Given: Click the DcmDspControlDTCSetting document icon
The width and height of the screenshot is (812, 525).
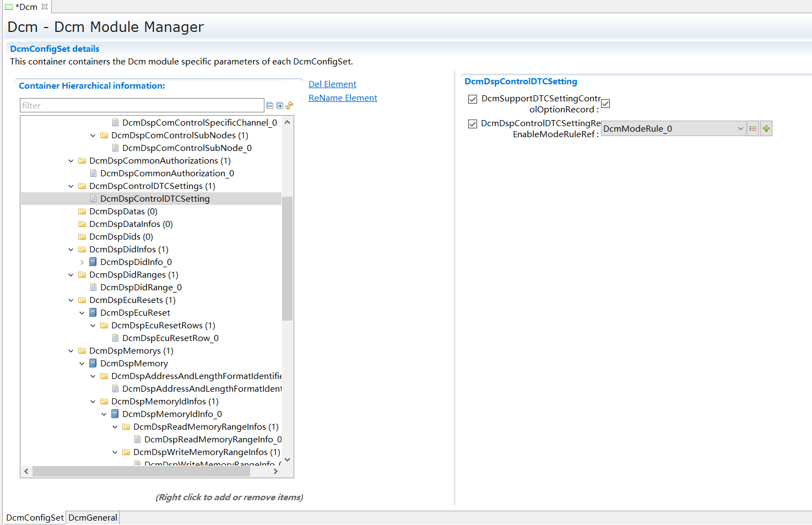Looking at the screenshot, I should (x=93, y=198).
